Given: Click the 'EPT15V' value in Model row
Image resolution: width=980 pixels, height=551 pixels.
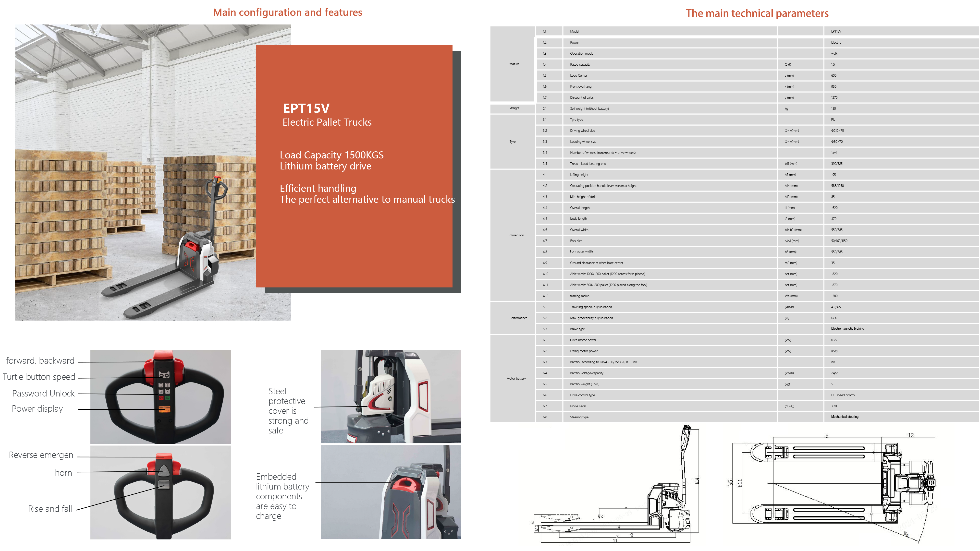Looking at the screenshot, I should pos(836,32).
